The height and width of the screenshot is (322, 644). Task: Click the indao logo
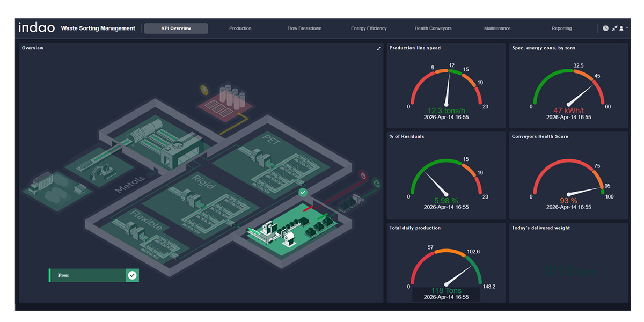click(36, 28)
